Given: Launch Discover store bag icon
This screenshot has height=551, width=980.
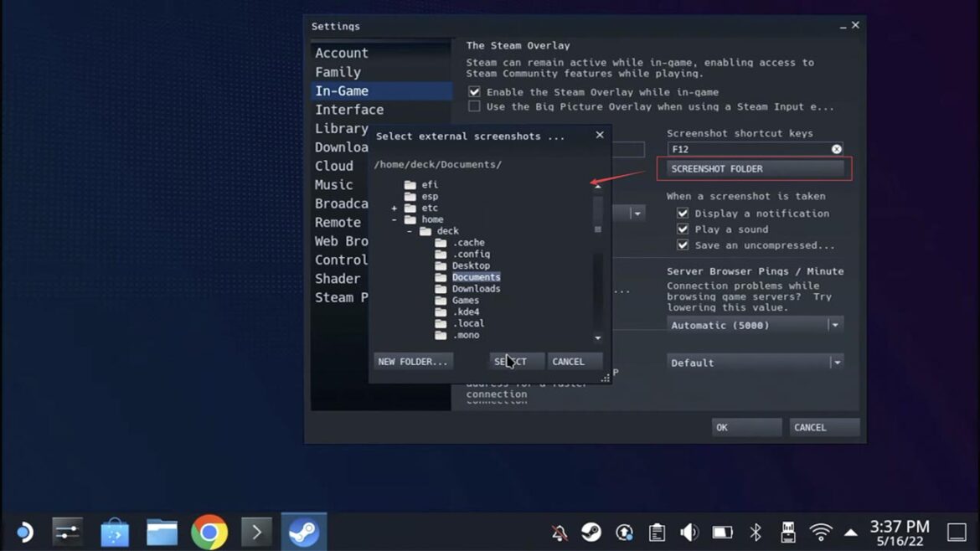Looking at the screenshot, I should pos(115,533).
